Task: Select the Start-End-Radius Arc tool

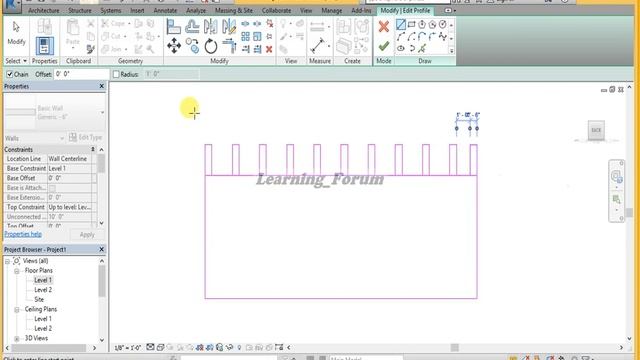Action: [401, 37]
